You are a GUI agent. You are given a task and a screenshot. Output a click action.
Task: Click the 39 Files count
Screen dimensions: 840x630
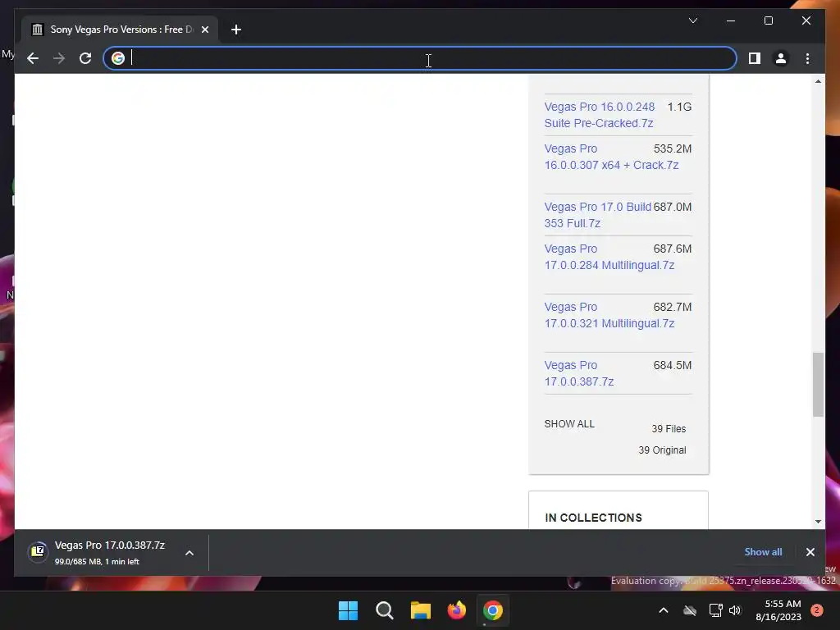669,428
